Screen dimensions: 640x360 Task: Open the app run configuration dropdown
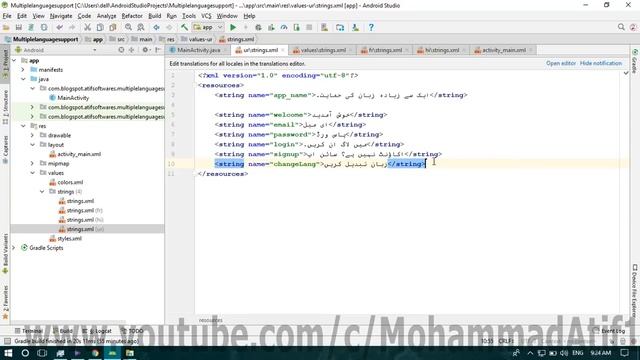[208, 27]
